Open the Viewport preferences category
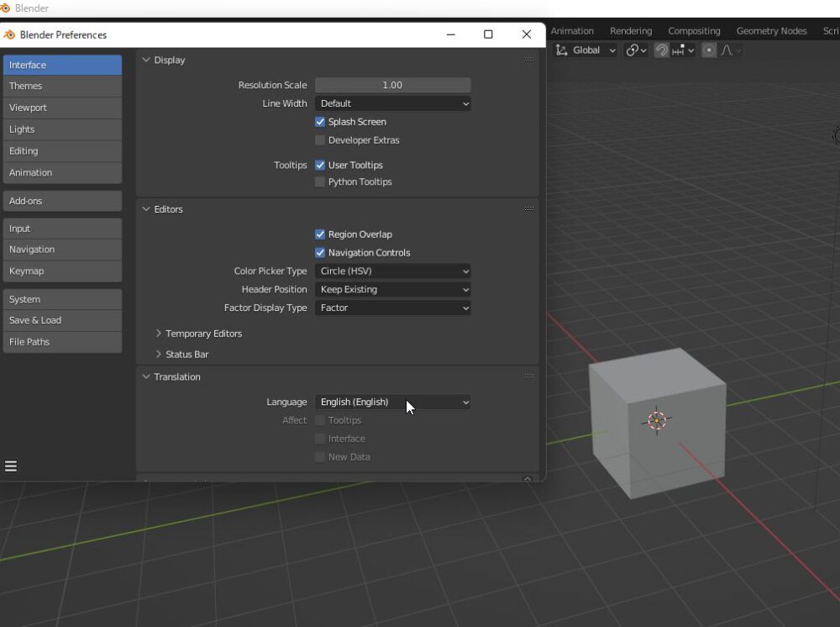The image size is (840, 627). (62, 108)
